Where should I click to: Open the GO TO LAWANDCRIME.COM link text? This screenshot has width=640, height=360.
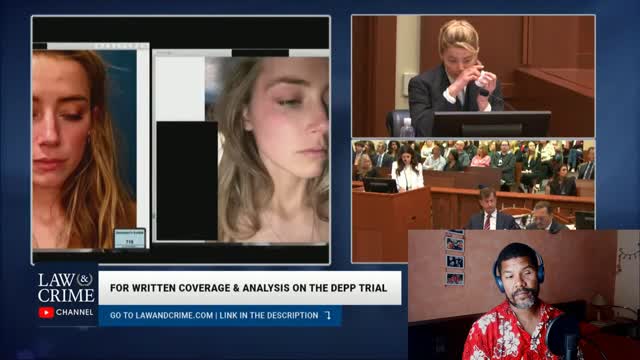click(x=161, y=315)
